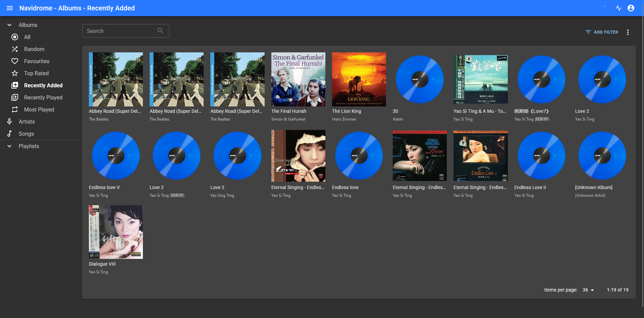The width and height of the screenshot is (644, 318).
Task: Open the user account menu
Action: [631, 8]
